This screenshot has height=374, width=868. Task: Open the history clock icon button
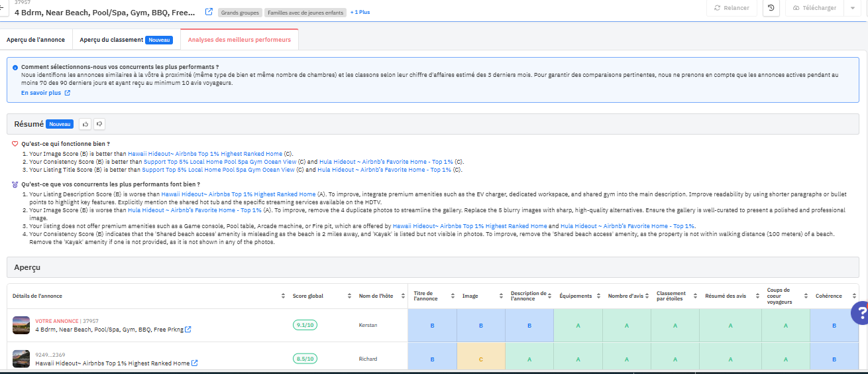coord(771,8)
